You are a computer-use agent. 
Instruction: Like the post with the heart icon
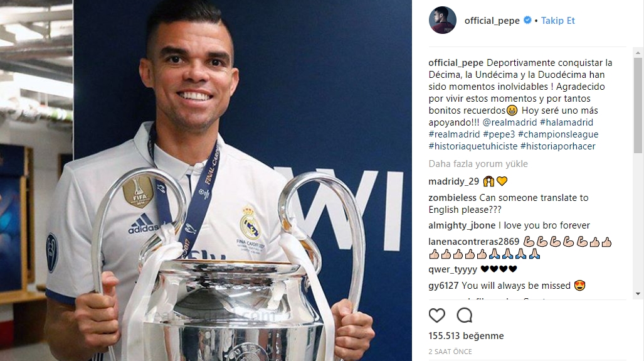click(436, 315)
